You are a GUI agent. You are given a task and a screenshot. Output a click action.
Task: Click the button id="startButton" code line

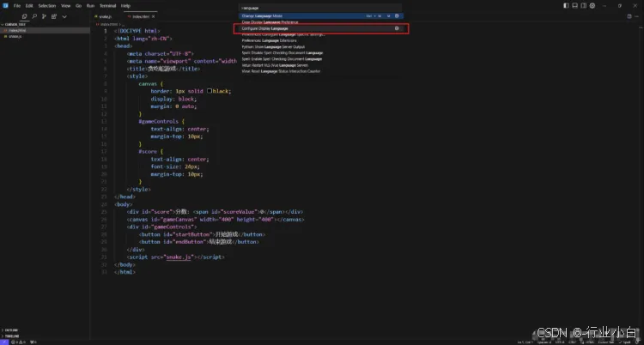(202, 234)
